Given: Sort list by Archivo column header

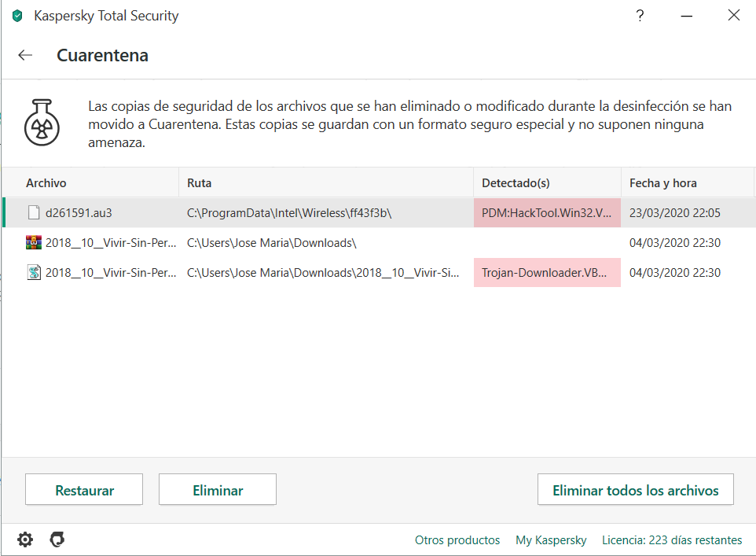Looking at the screenshot, I should [x=46, y=183].
